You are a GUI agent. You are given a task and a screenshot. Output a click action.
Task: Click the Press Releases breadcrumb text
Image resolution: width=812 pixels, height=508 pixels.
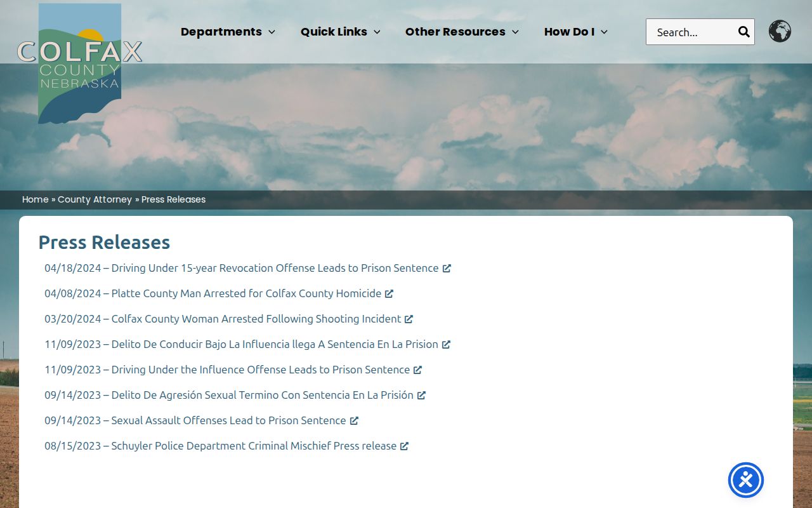(x=173, y=199)
